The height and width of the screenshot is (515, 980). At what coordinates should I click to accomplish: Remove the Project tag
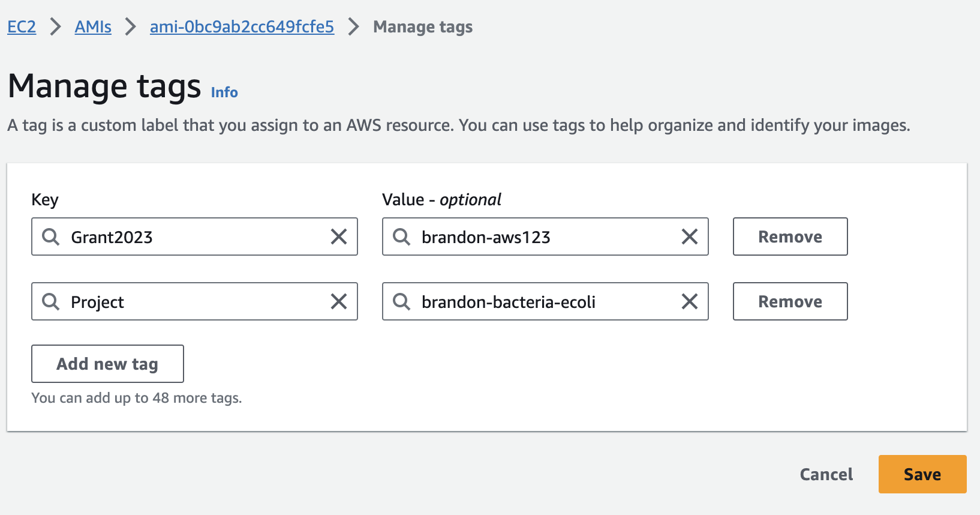point(790,301)
